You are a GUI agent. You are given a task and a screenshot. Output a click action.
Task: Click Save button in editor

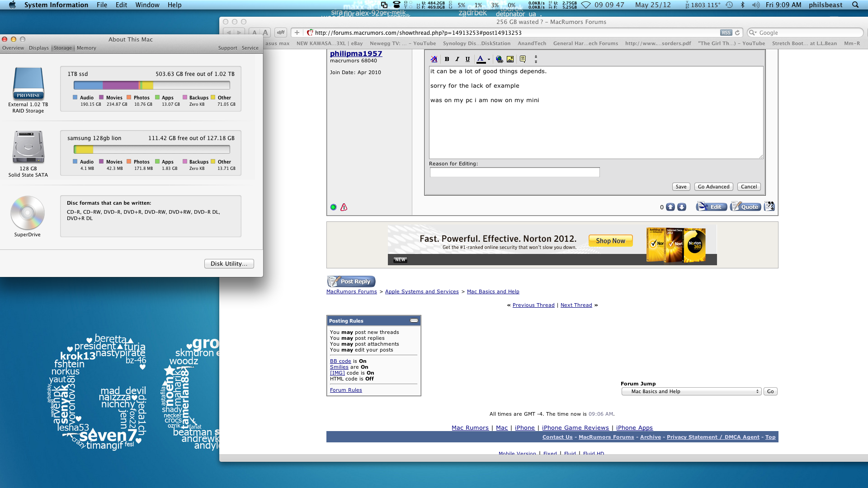point(681,187)
